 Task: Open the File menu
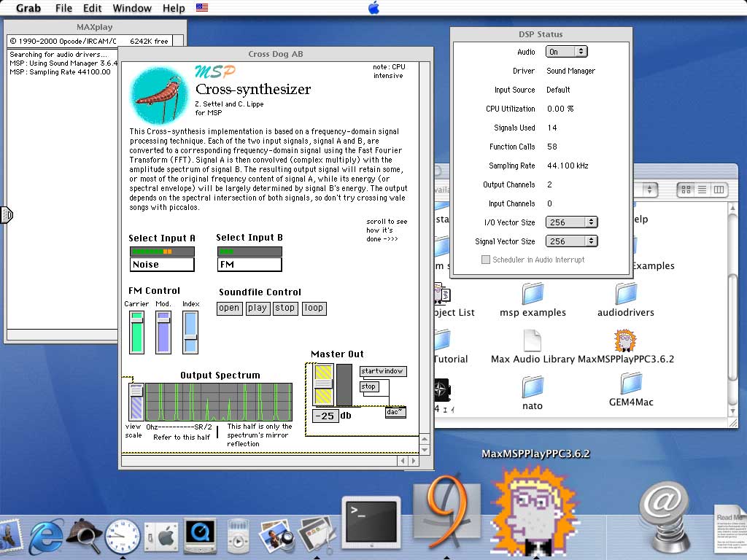[63, 8]
